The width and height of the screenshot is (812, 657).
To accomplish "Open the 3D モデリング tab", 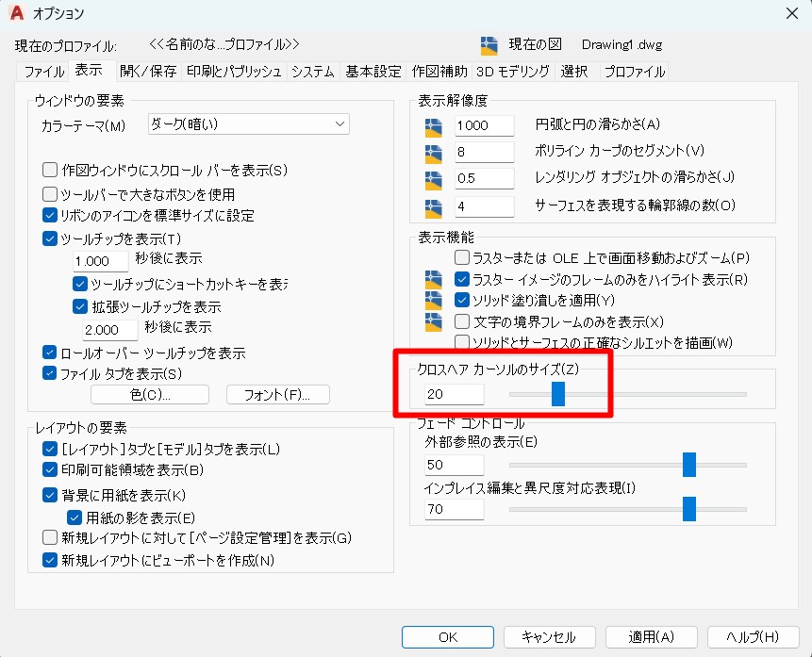I will [512, 72].
